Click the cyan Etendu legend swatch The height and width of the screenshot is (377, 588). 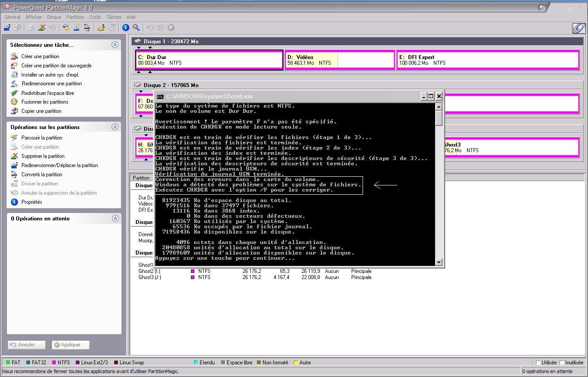point(196,363)
